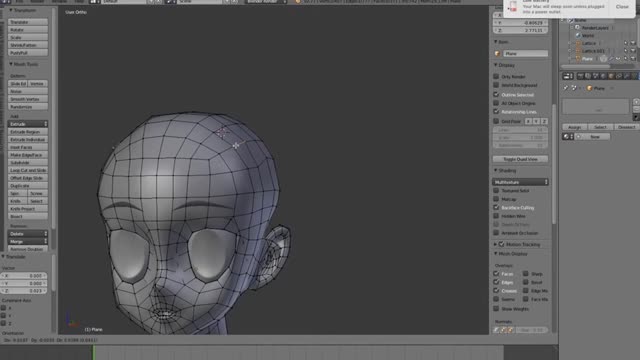Image resolution: width=640 pixels, height=360 pixels.
Task: Open the Merge dropdown menu
Action: 28,241
